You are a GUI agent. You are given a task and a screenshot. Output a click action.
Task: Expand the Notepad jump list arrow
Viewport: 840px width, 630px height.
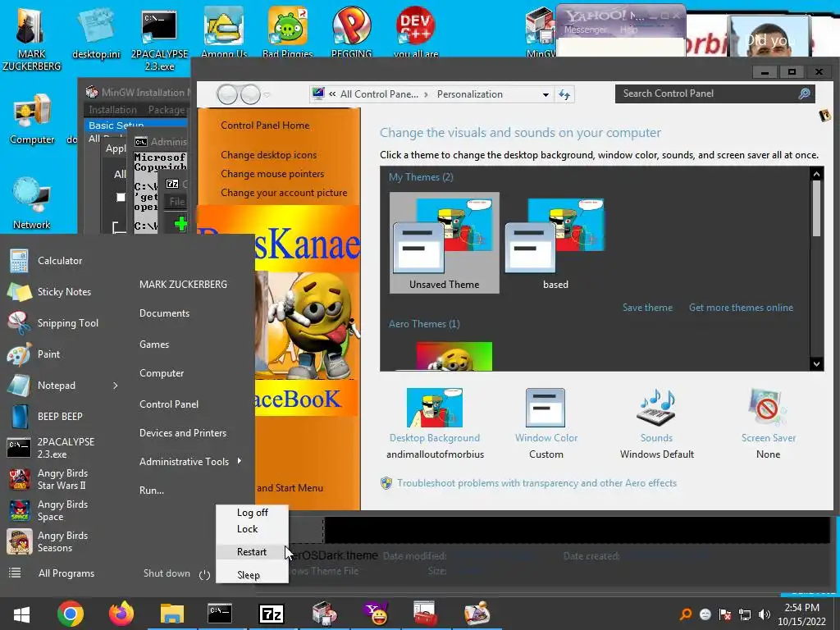click(115, 386)
